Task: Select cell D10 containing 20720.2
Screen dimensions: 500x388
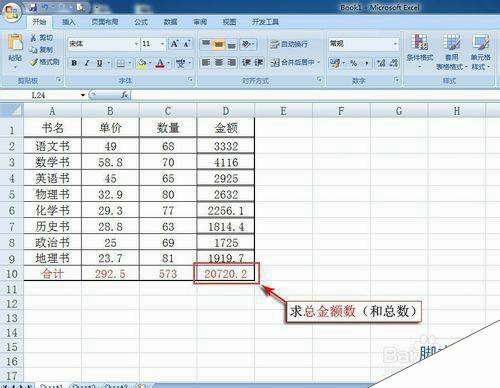Action: click(x=226, y=274)
